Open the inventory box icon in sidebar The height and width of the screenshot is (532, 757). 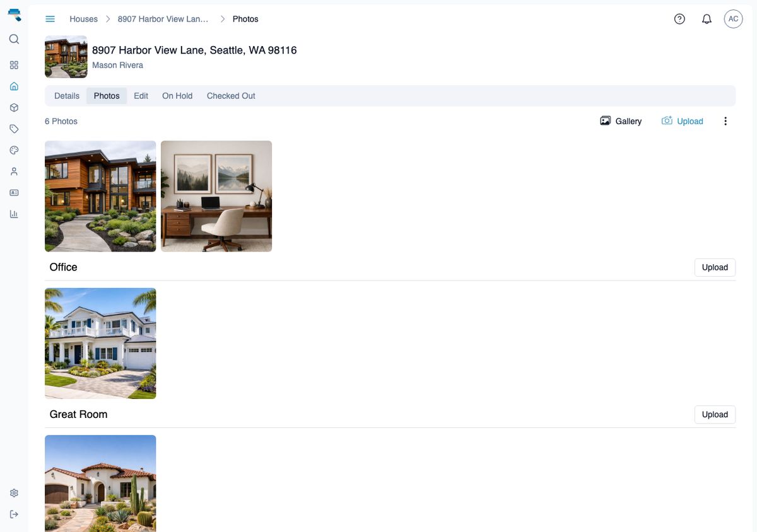pos(14,108)
